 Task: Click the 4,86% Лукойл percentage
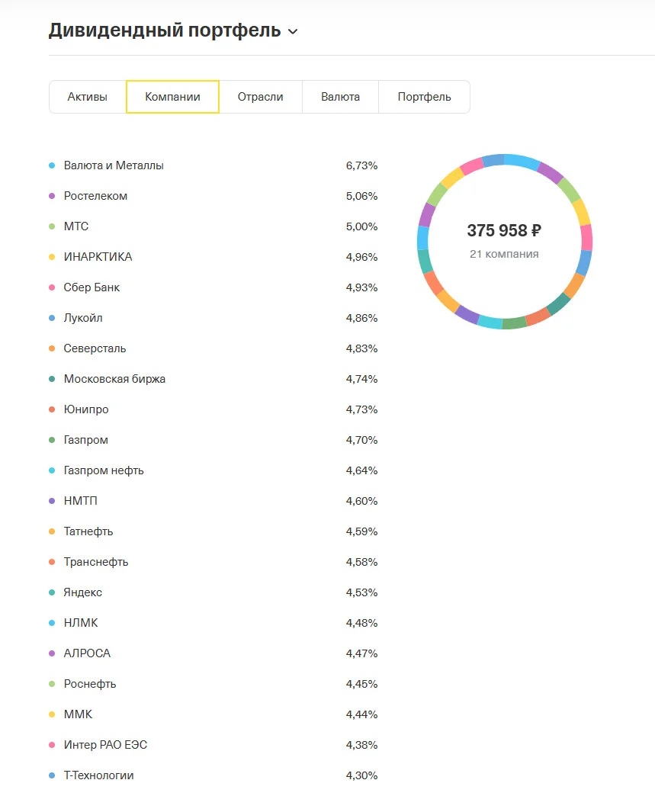(362, 318)
